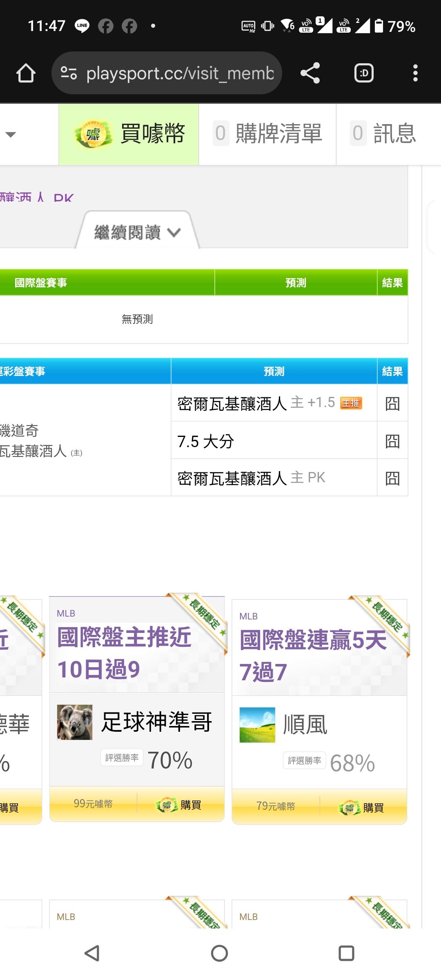Select the 買噱幣 tab

[x=129, y=134]
